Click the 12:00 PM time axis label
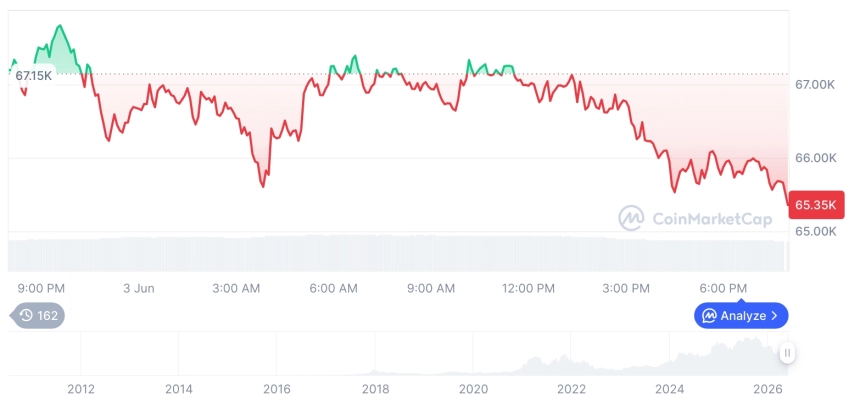 pyautogui.click(x=528, y=288)
